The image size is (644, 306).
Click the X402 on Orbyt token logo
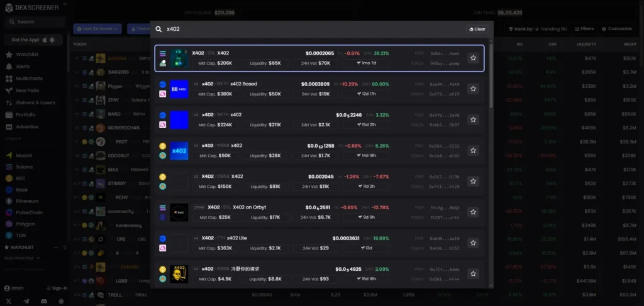tap(179, 212)
